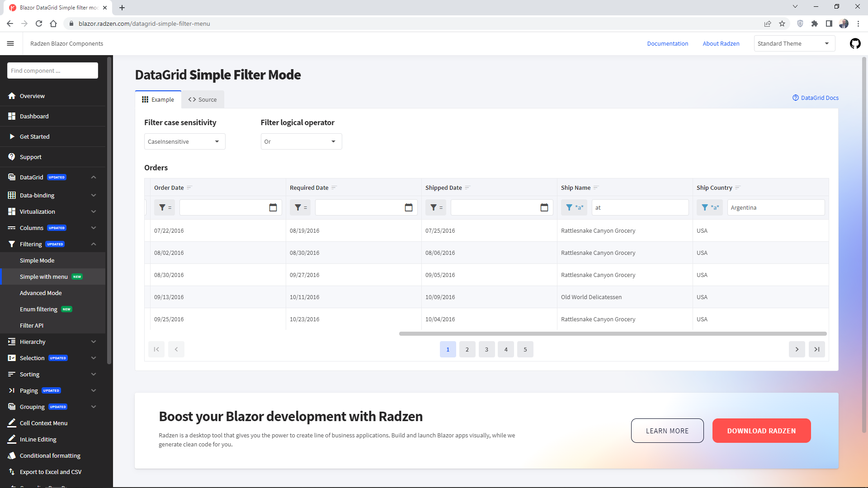
Task: Click the Ship Name contains filter icon
Action: [x=574, y=207]
